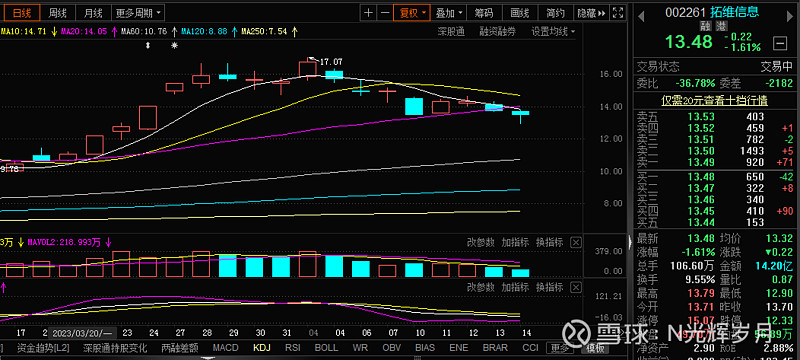This screenshot has width=800, height=360.
Task: Click 仅需20元查看十档行情 link
Action: 714,100
